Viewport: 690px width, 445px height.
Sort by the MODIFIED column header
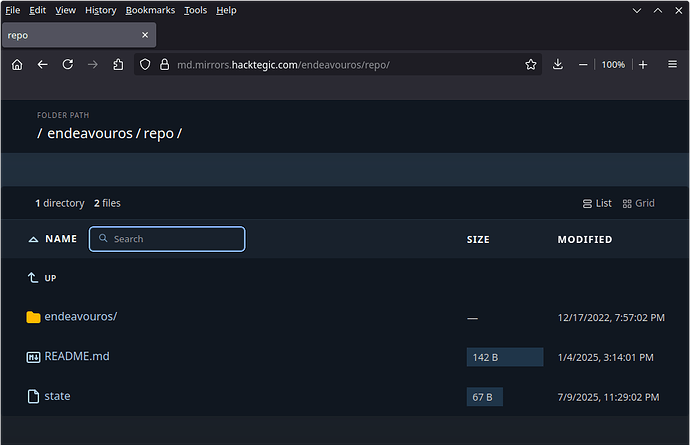585,239
